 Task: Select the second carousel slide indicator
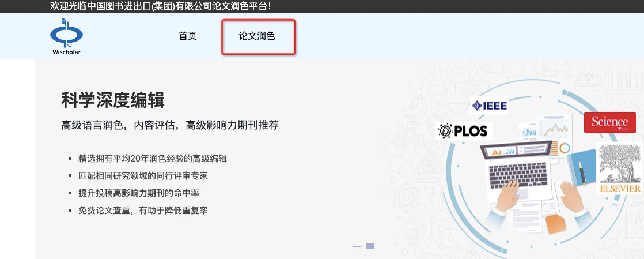pos(370,246)
